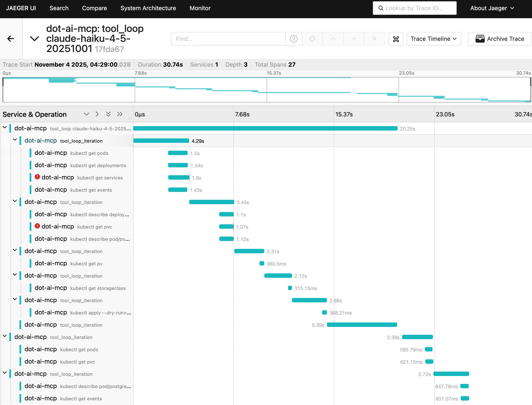The width and height of the screenshot is (532, 405).
Task: Go to Compare page
Action: pyautogui.click(x=94, y=8)
